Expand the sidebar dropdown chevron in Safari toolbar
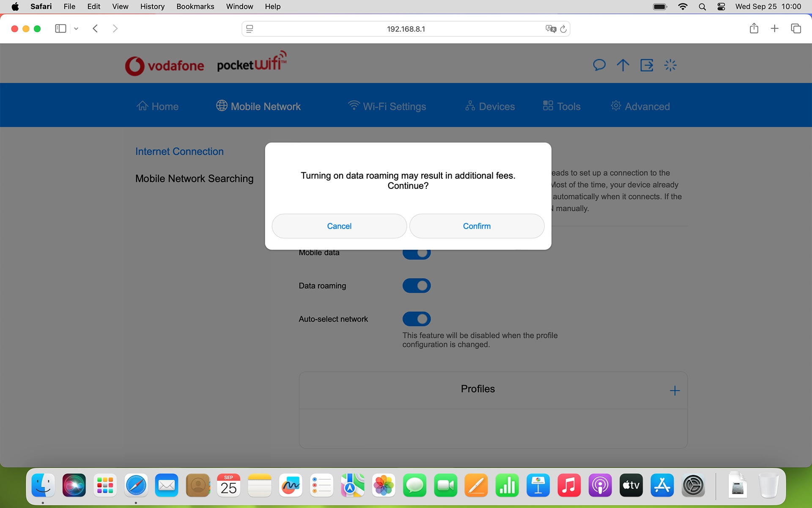 coord(76,28)
